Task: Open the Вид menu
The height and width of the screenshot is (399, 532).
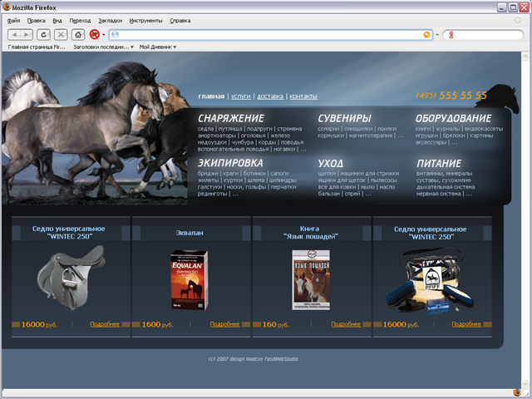Action: pyautogui.click(x=57, y=21)
